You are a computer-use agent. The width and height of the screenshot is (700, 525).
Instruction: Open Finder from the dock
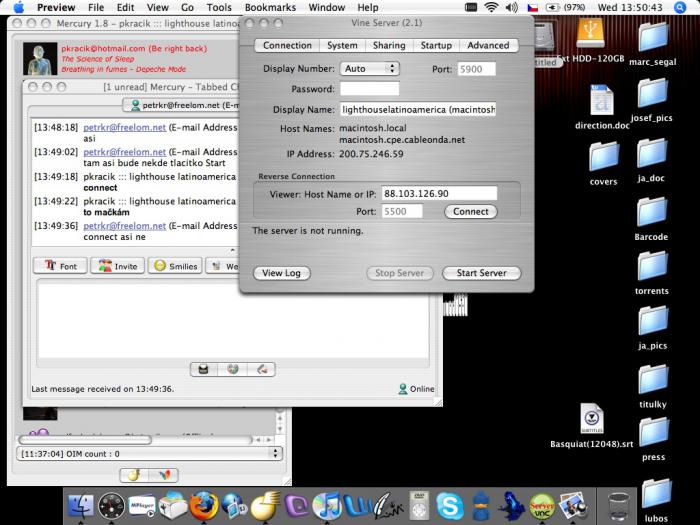click(x=81, y=507)
